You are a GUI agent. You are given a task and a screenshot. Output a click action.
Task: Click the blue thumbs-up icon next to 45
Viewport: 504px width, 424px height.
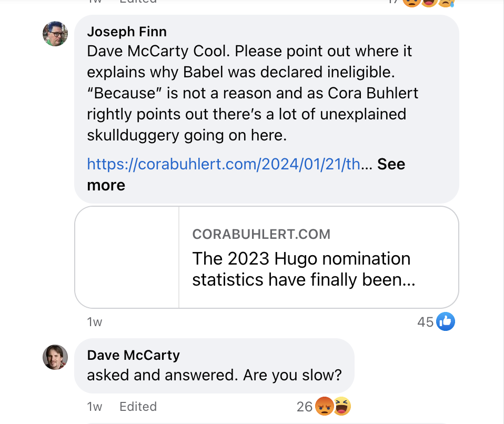pos(445,321)
